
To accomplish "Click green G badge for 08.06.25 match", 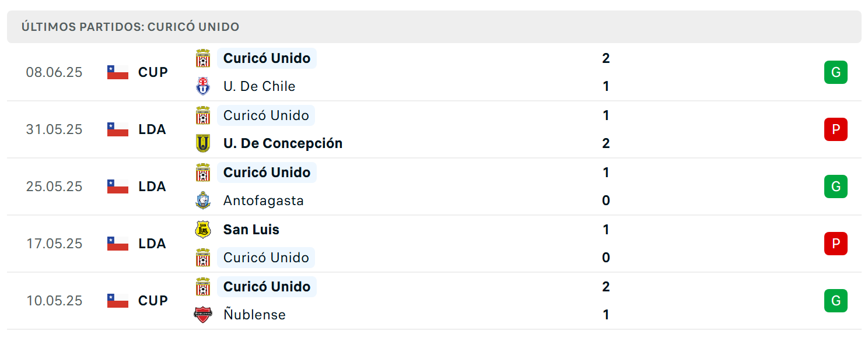I will click(x=836, y=72).
